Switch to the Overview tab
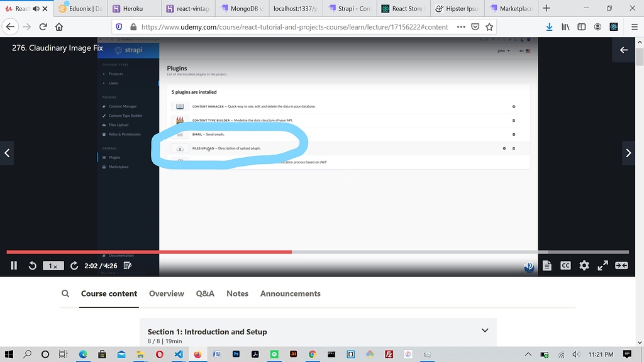 coord(166,293)
